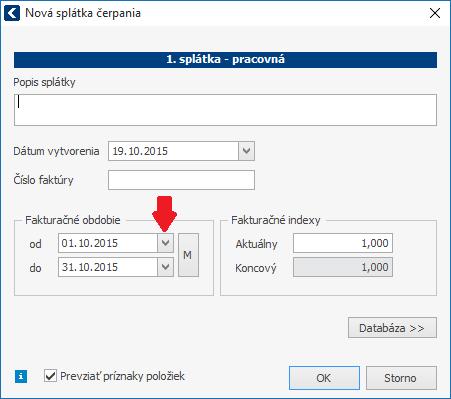Click the blue info icon
Screen dimensions: 451x399
click(21, 377)
